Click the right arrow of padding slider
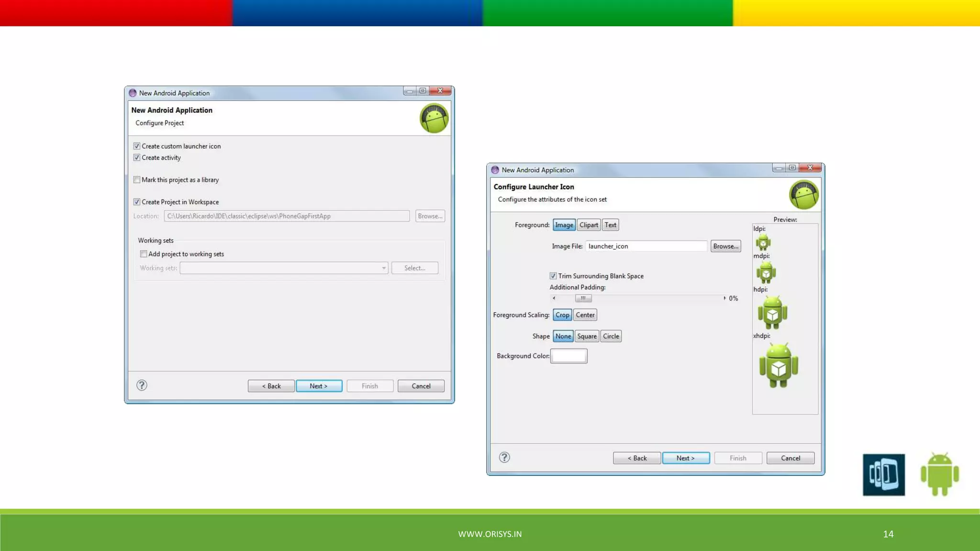 pos(724,298)
